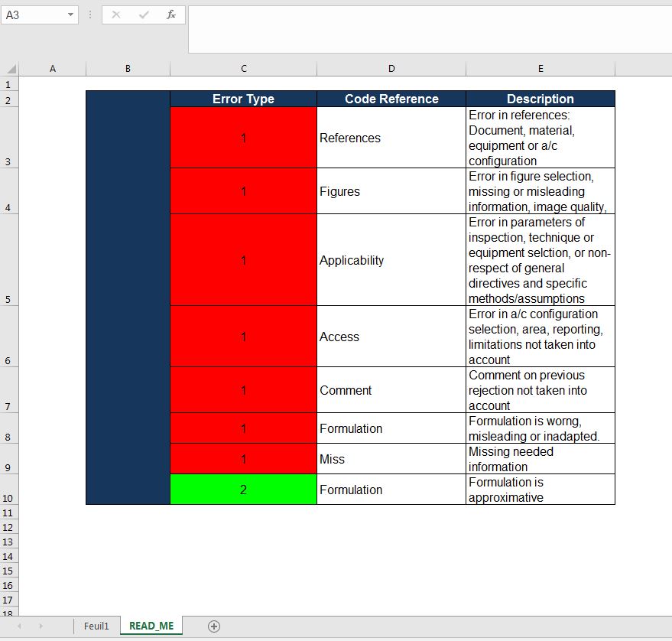
Task: Click the Cancel X icon in formula bar
Action: click(116, 15)
